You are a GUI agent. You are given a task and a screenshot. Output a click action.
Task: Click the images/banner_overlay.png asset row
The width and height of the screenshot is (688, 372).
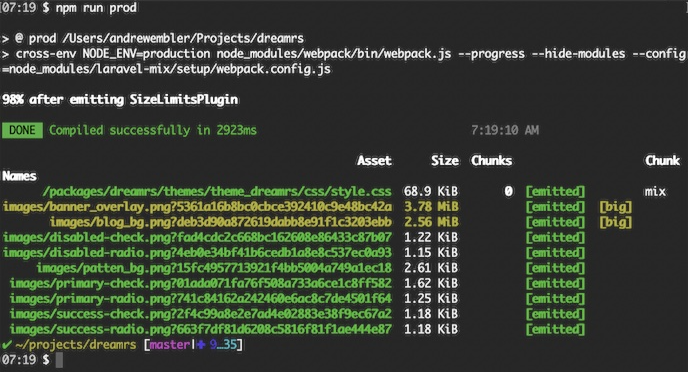(x=197, y=207)
